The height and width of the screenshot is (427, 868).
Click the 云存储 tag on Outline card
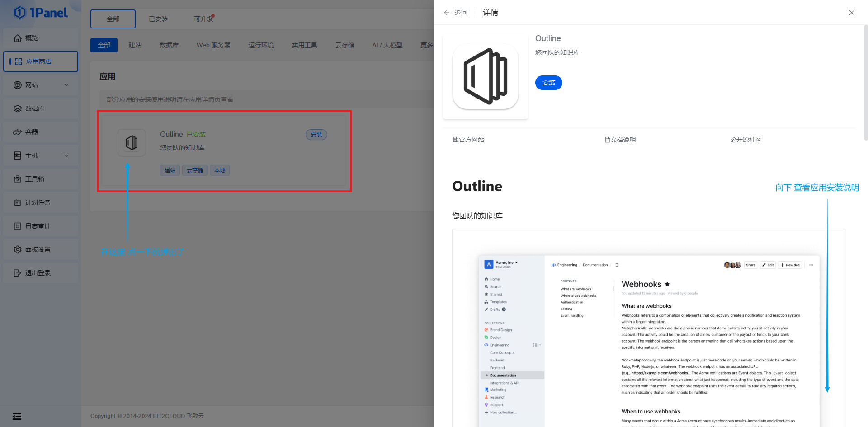pos(195,170)
